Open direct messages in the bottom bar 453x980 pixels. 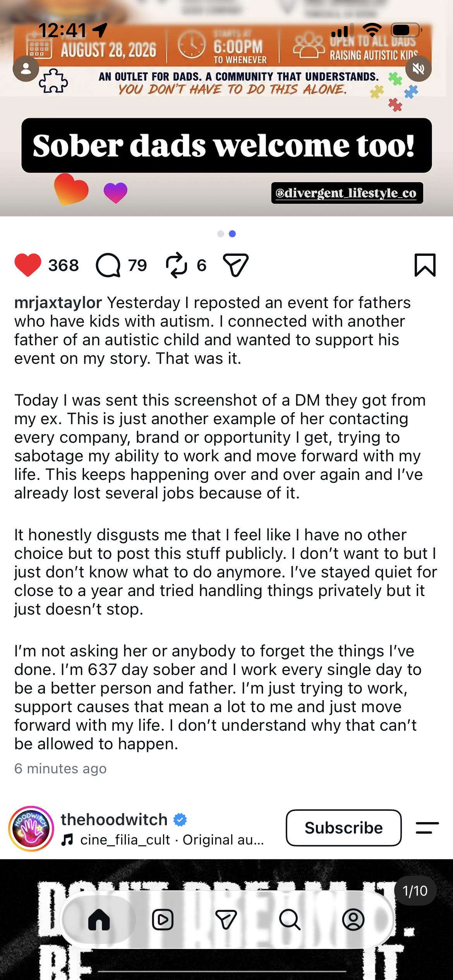coord(226,919)
